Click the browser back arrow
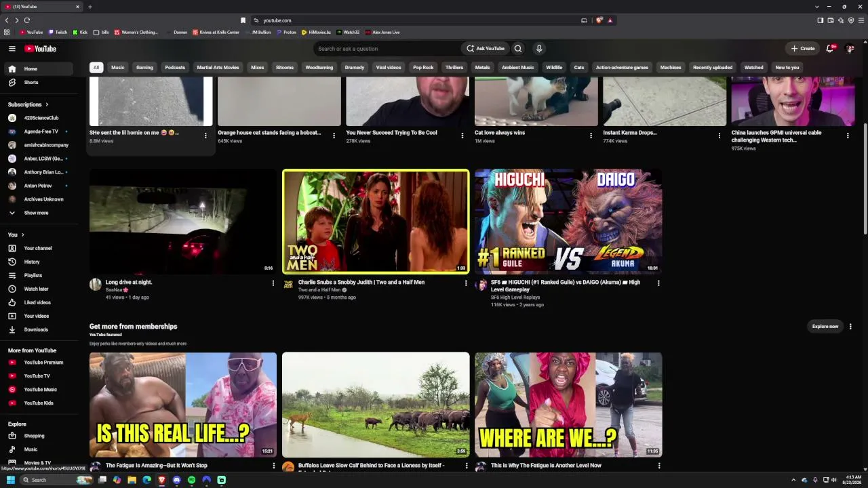 [x=7, y=20]
